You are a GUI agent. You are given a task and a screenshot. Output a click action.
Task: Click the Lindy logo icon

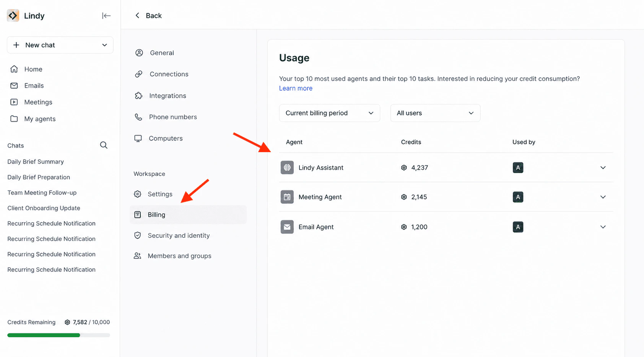pos(13,16)
